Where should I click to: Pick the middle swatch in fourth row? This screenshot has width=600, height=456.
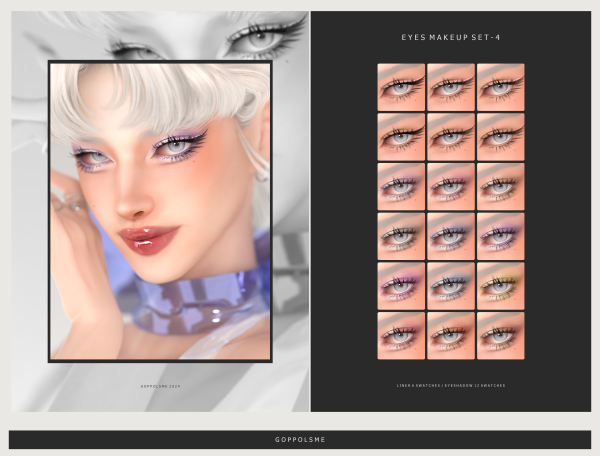point(451,236)
